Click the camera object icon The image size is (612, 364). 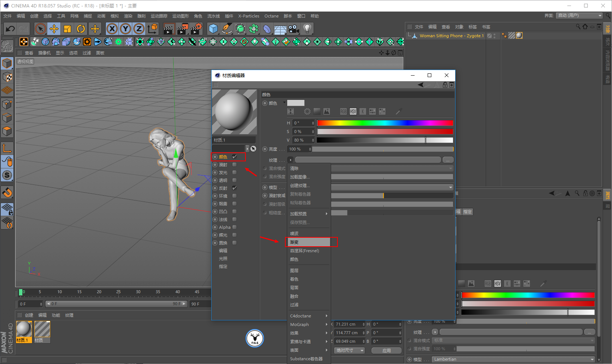294,29
